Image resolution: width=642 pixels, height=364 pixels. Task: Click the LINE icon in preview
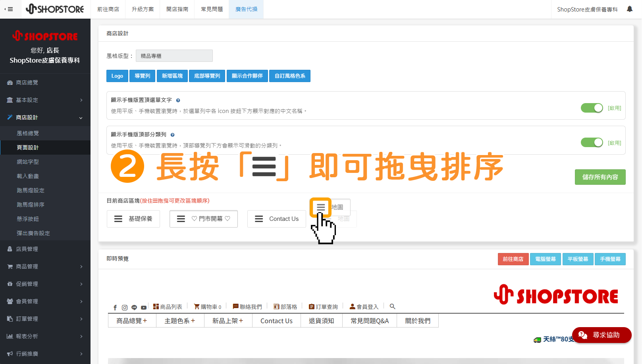pos(134,307)
